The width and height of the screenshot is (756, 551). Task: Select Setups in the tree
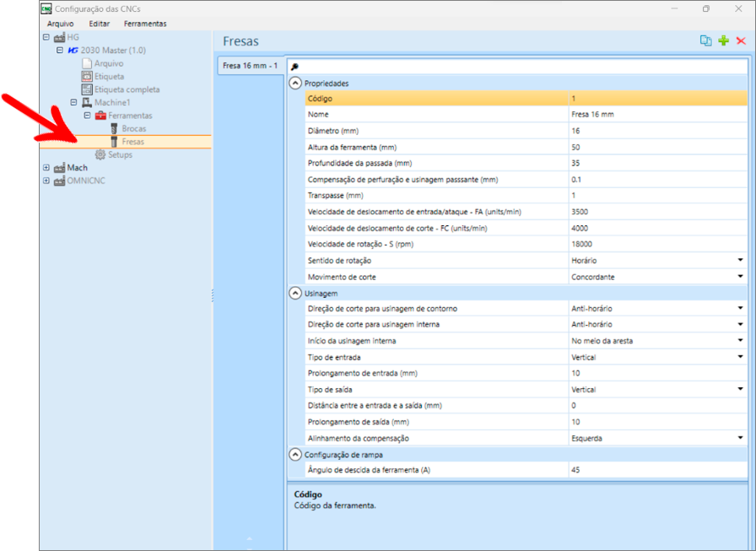click(x=120, y=154)
